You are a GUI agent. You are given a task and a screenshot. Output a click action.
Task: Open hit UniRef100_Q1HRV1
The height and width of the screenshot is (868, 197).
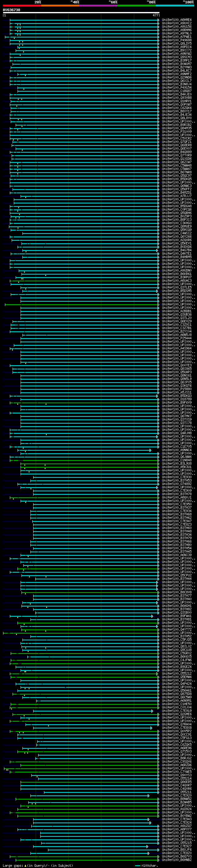(177, 101)
